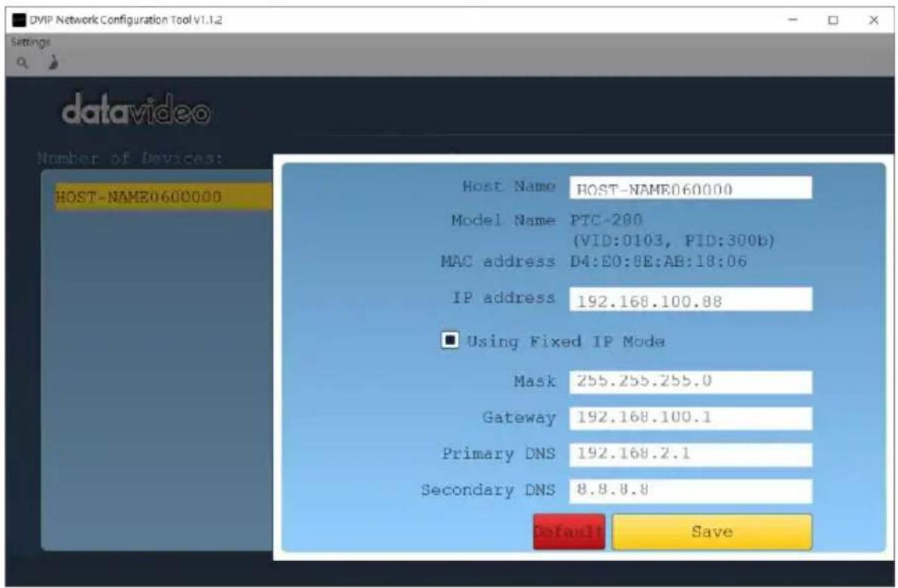
Task: Edit the Gateway field
Action: coord(690,418)
